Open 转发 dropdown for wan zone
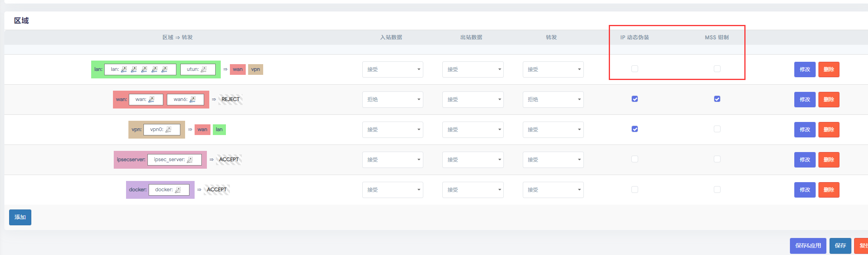The height and width of the screenshot is (255, 868). 553,99
